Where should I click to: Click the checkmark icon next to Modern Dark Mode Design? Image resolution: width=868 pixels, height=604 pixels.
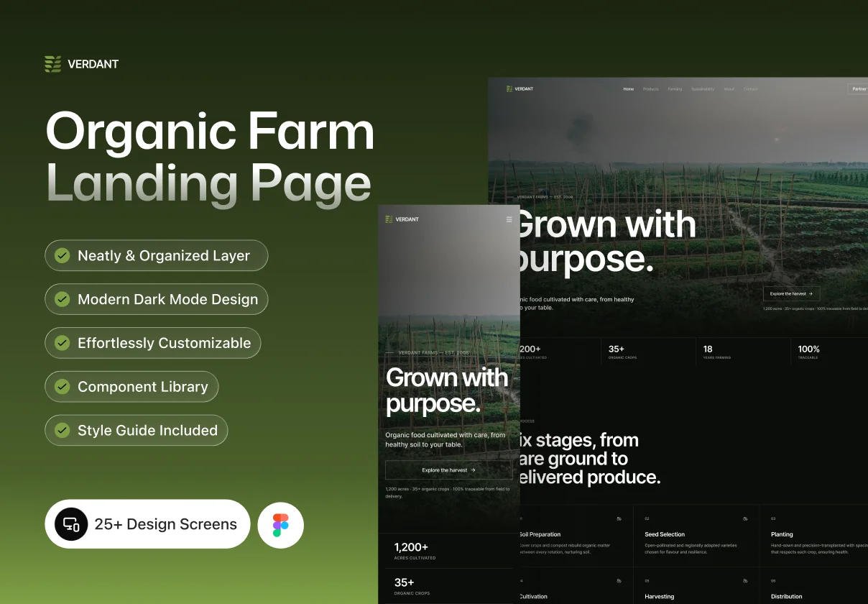click(x=63, y=299)
